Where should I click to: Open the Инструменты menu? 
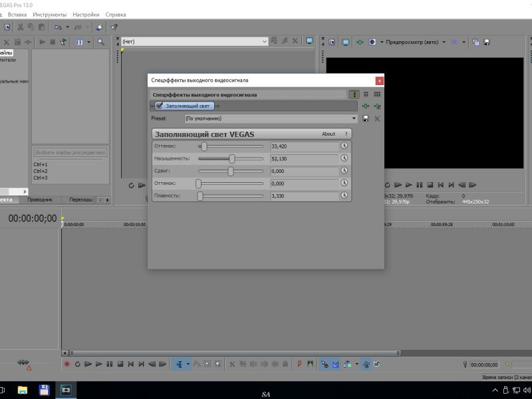tap(49, 15)
